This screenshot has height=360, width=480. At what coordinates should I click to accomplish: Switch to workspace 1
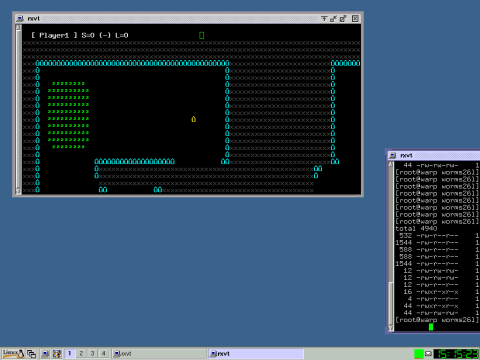[69, 353]
